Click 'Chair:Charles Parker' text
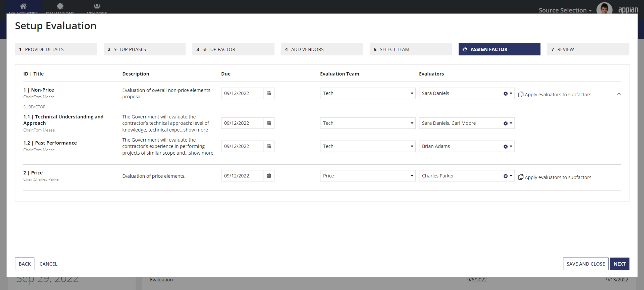The width and height of the screenshot is (644, 290). point(42,179)
